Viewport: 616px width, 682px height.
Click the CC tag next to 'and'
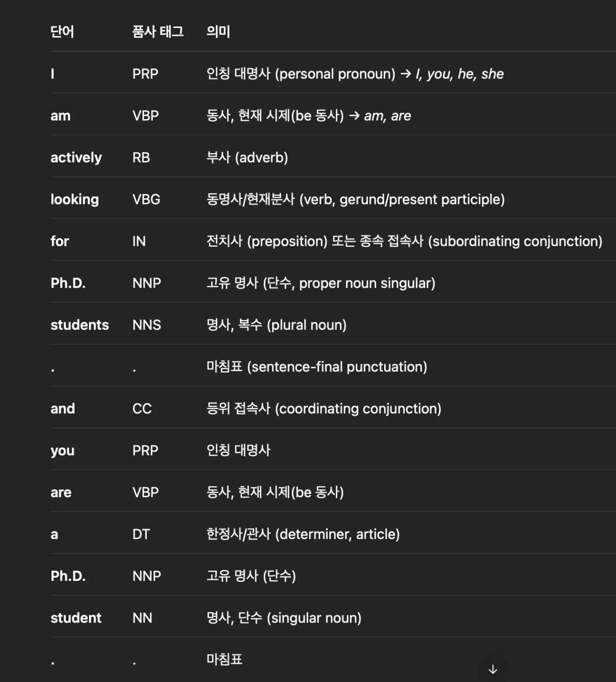coord(142,409)
